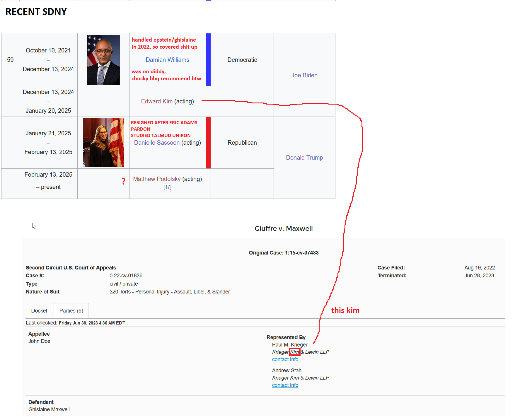
Task: Click the Edward Kim link
Action: click(157, 101)
